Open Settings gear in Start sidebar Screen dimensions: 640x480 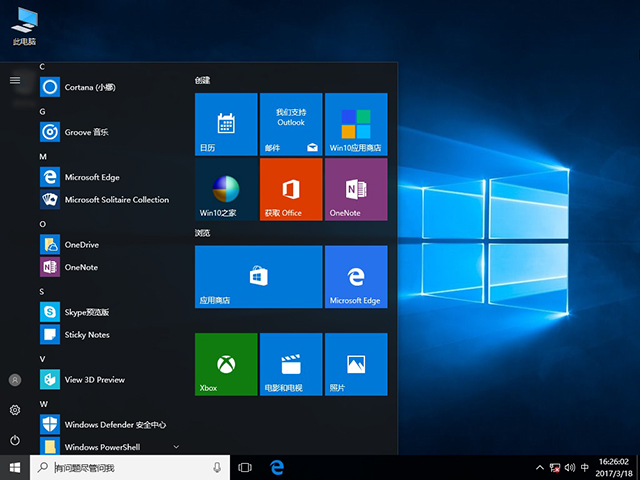[x=15, y=410]
